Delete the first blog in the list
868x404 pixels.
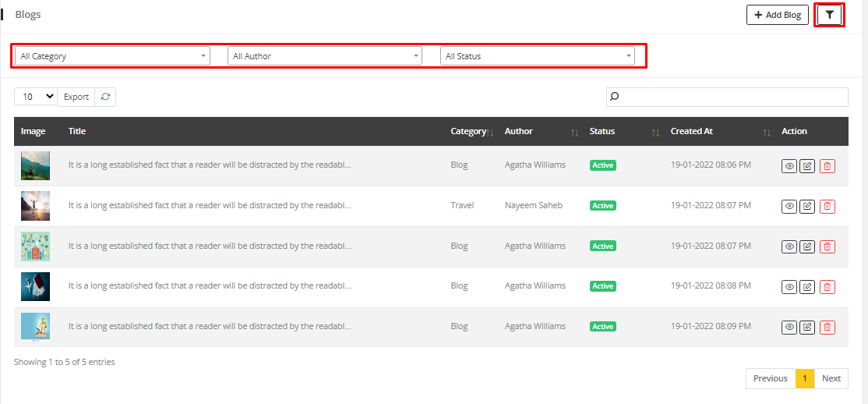[827, 166]
